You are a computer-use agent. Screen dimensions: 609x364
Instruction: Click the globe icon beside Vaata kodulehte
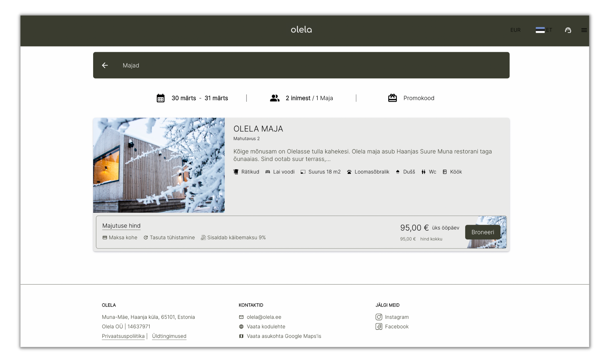pos(241,326)
